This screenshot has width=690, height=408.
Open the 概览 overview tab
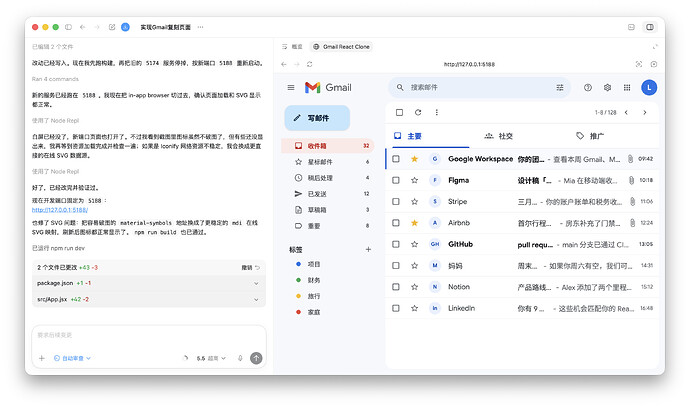pyautogui.click(x=293, y=47)
